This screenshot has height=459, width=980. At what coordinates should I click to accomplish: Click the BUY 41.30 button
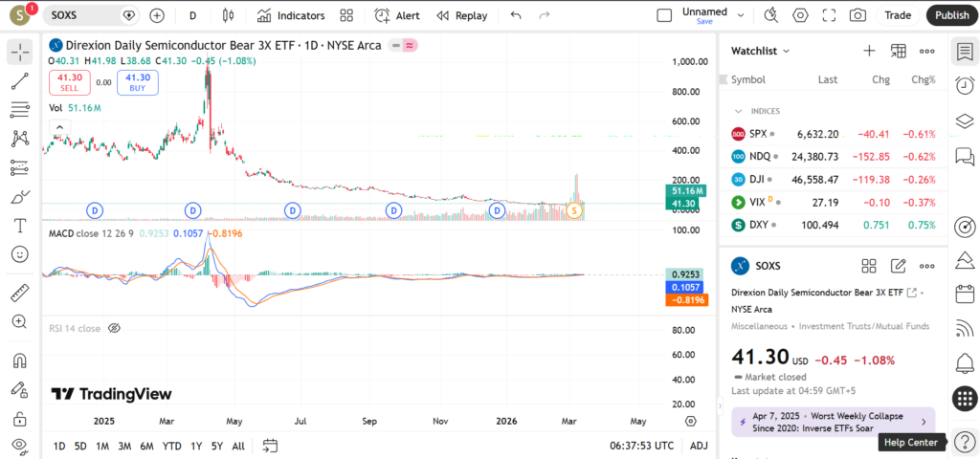pyautogui.click(x=138, y=82)
